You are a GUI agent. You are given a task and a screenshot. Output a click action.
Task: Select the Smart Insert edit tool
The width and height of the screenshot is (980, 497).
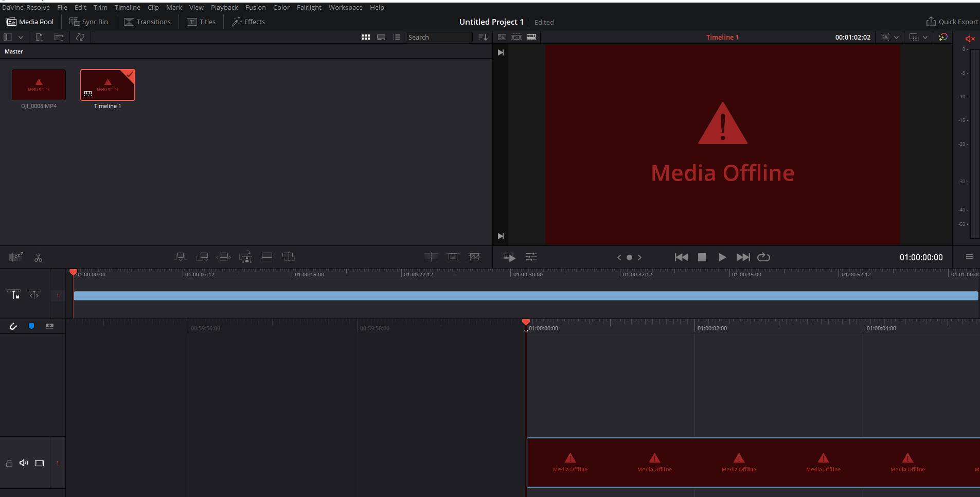point(180,257)
